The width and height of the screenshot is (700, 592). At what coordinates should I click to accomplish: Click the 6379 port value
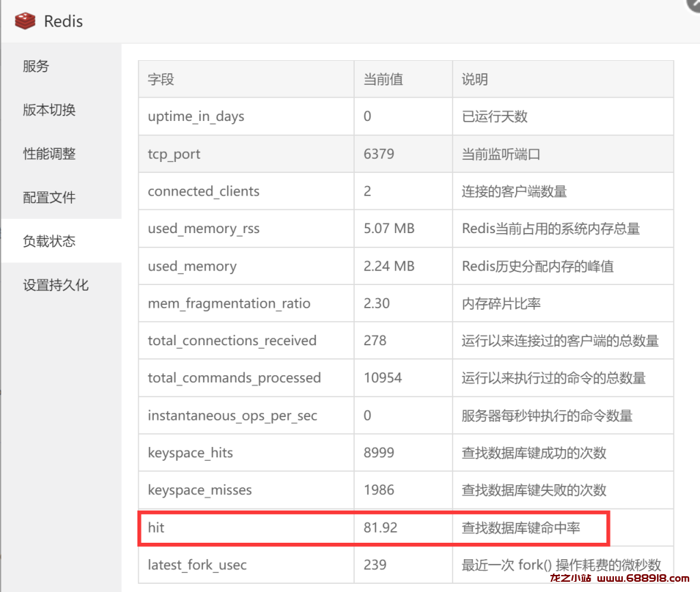379,154
